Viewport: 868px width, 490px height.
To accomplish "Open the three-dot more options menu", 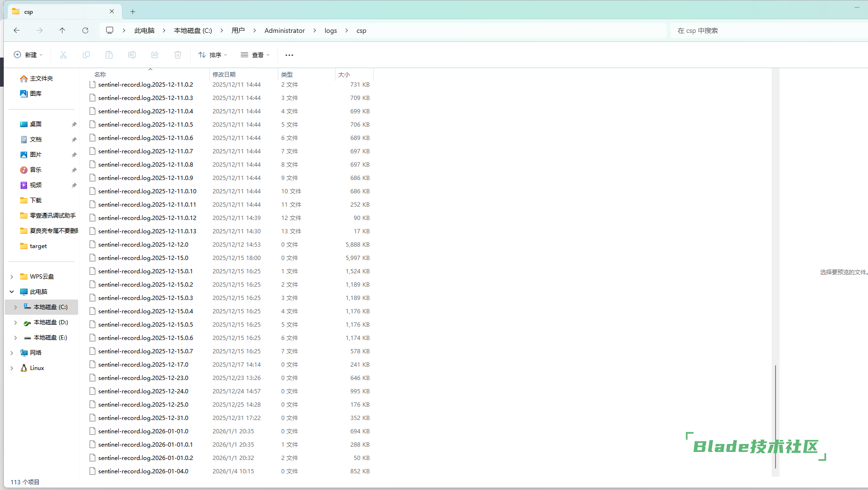I will tap(289, 55).
